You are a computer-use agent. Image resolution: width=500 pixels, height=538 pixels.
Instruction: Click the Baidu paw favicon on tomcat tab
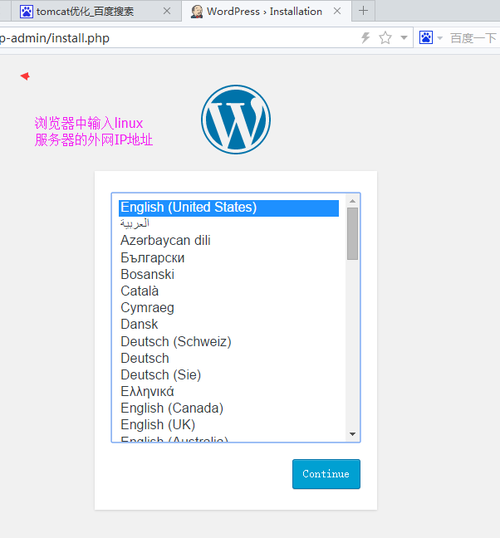click(26, 12)
